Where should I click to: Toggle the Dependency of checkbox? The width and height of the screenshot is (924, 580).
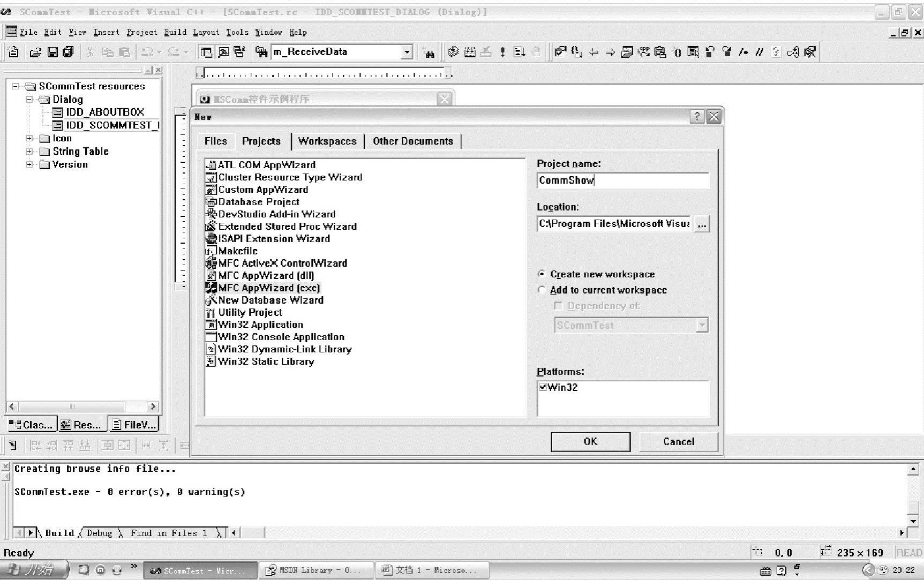pos(559,306)
